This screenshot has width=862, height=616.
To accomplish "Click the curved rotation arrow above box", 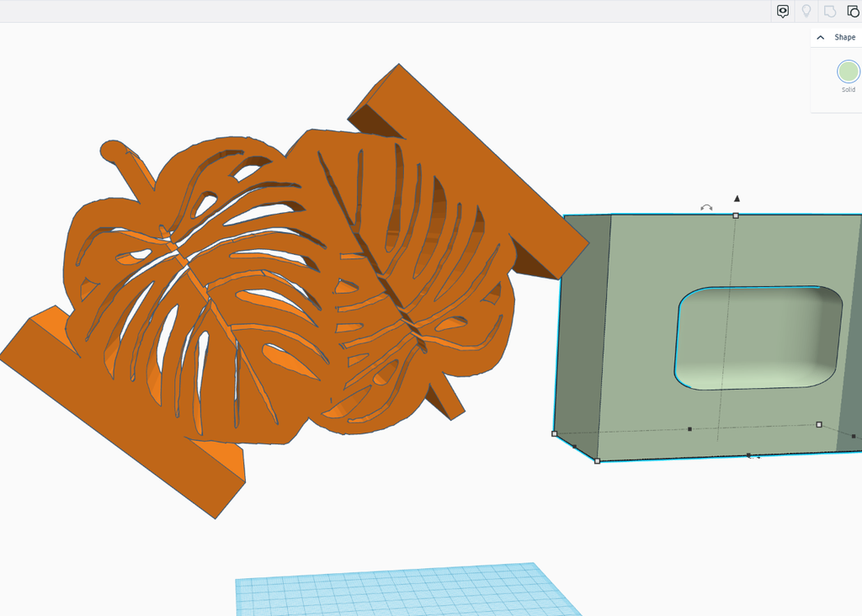I will coord(706,207).
